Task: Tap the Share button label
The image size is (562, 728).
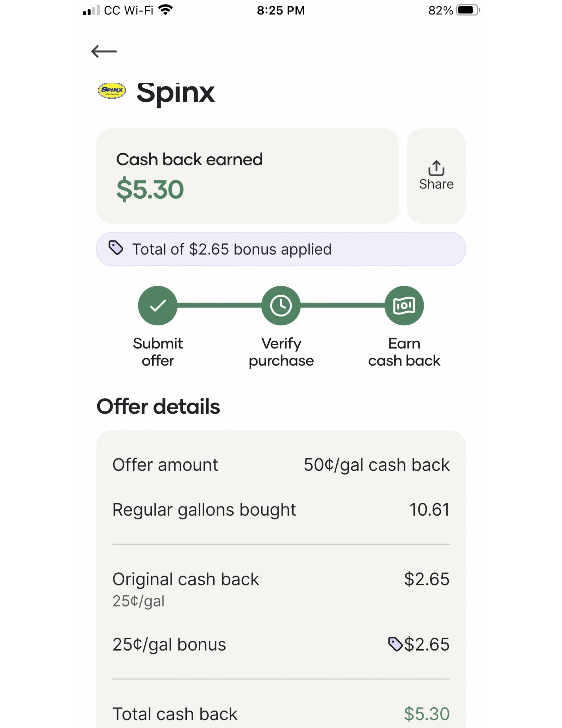Action: click(436, 184)
